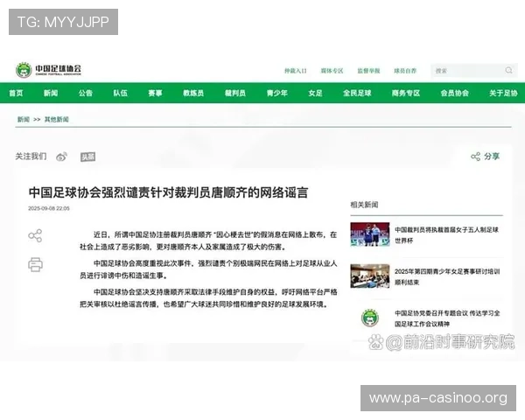Click the share icon beside 分享
The width and height of the screenshot is (525, 420).
pos(475,157)
